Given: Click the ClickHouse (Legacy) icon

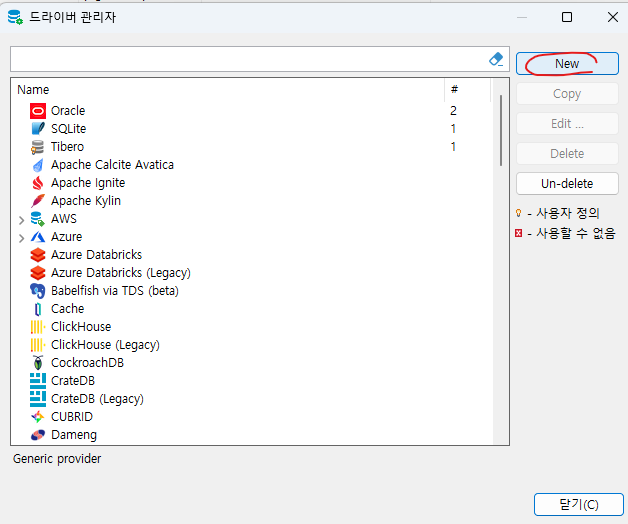Looking at the screenshot, I should click(38, 345).
